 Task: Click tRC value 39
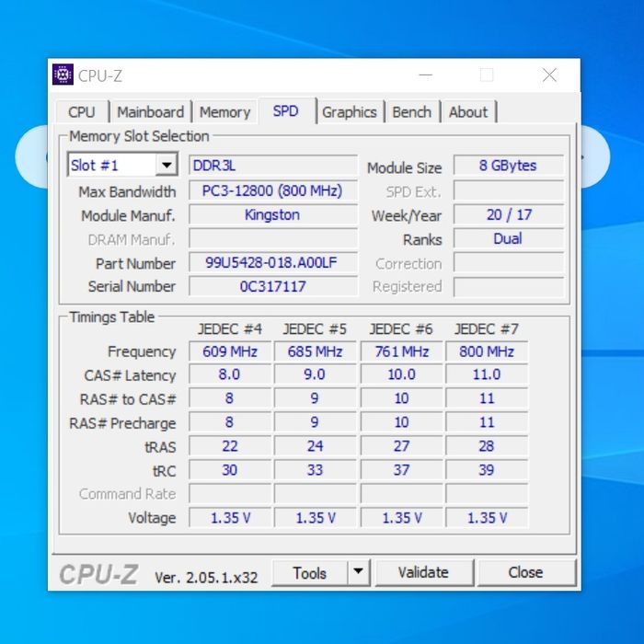click(x=487, y=470)
